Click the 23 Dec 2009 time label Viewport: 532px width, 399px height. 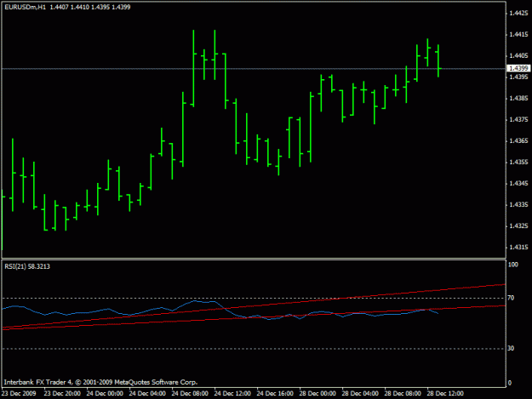pos(19,394)
